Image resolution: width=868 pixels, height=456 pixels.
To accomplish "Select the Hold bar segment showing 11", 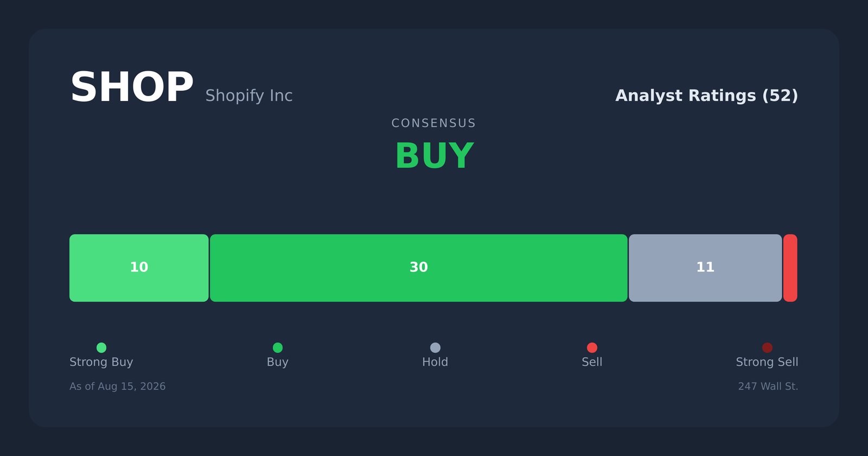I will [705, 268].
